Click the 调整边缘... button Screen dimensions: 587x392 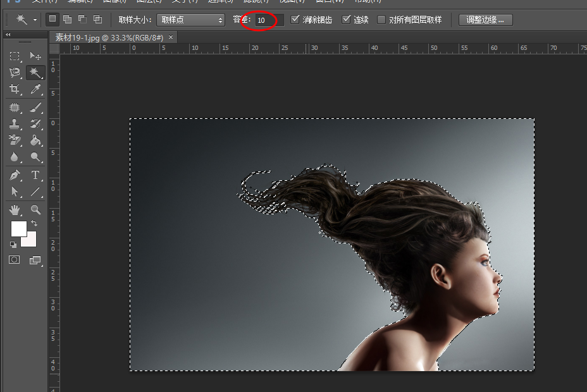pos(485,20)
